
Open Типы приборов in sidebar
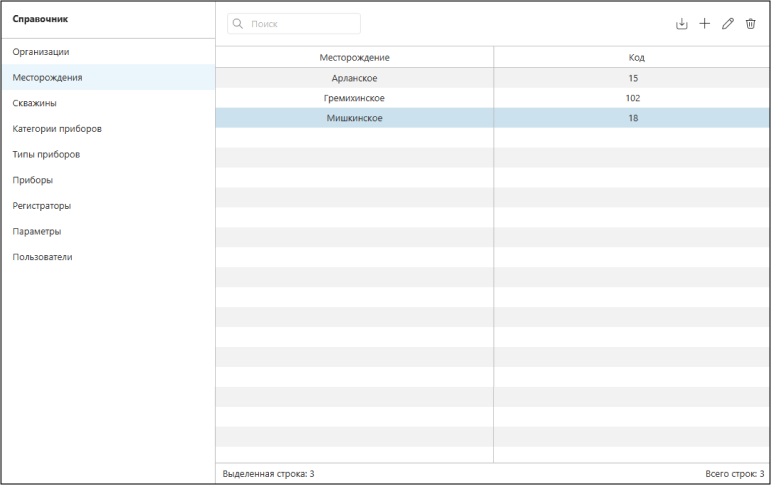point(46,155)
